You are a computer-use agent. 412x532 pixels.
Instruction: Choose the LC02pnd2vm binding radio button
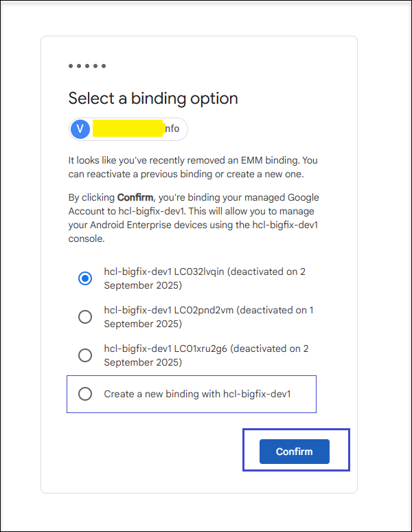point(85,317)
